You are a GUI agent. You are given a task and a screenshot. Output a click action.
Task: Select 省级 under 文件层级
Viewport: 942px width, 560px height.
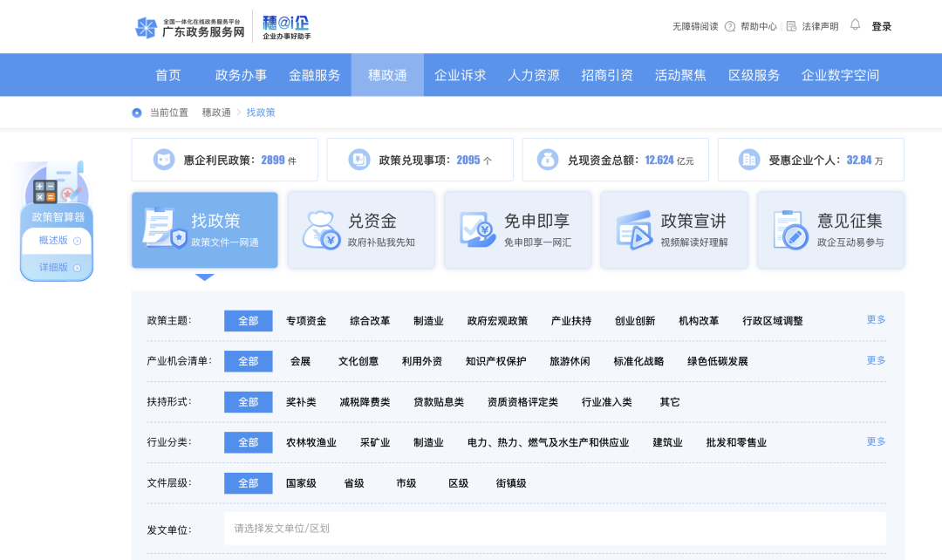[353, 483]
